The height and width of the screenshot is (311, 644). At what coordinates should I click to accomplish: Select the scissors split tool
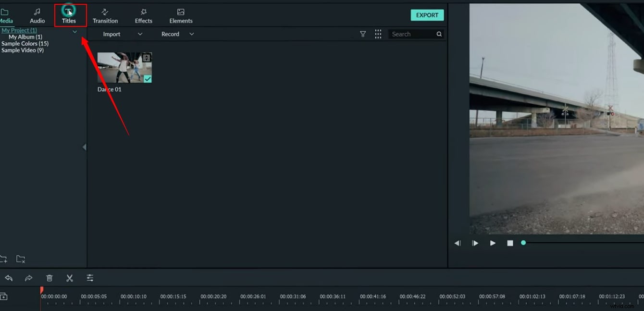69,278
